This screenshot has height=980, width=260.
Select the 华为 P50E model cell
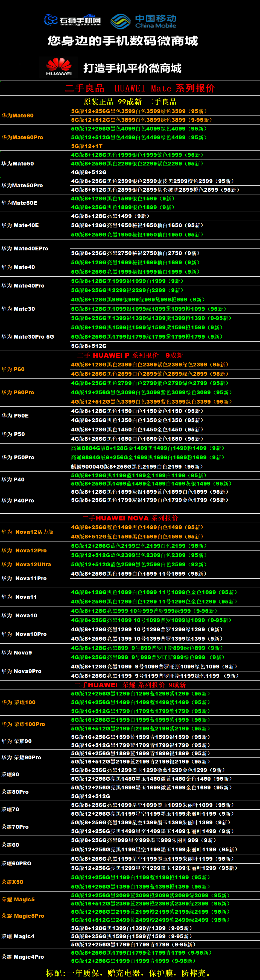click(x=35, y=416)
